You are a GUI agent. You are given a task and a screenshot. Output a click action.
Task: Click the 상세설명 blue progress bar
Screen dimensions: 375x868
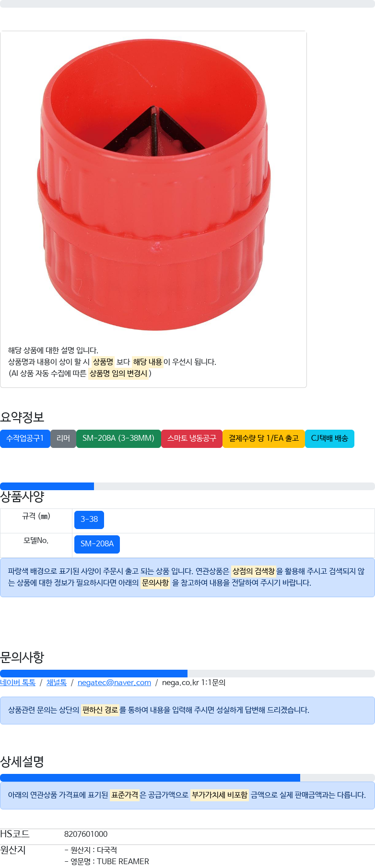150,777
